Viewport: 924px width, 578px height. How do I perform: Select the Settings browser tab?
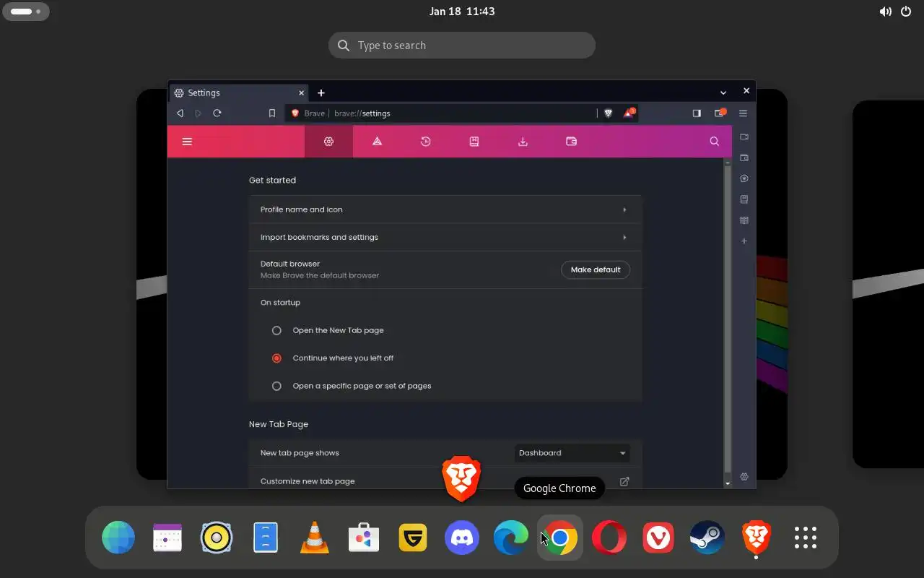click(x=239, y=92)
